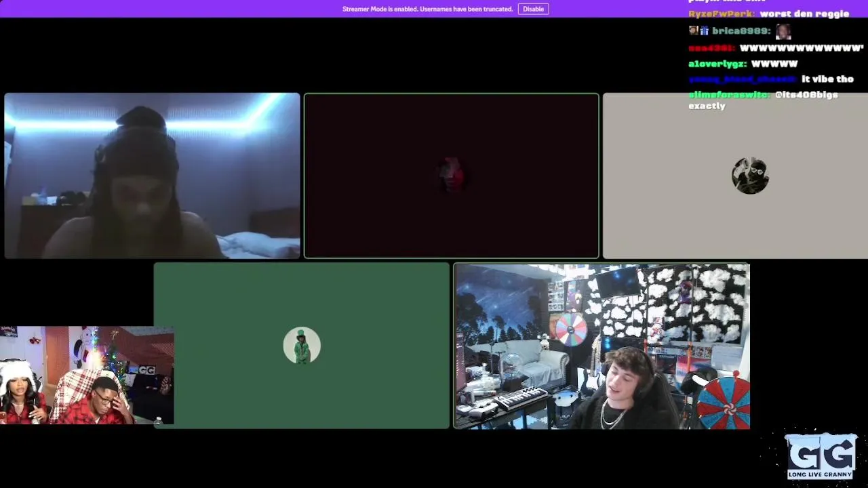Click the red avatar in the dark tile

[x=452, y=176]
